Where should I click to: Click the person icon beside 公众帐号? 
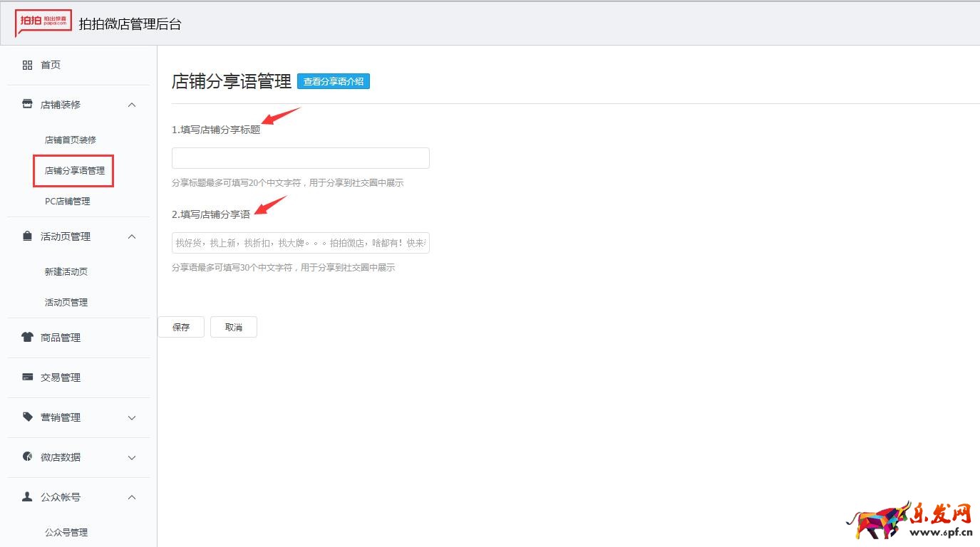pyautogui.click(x=27, y=497)
